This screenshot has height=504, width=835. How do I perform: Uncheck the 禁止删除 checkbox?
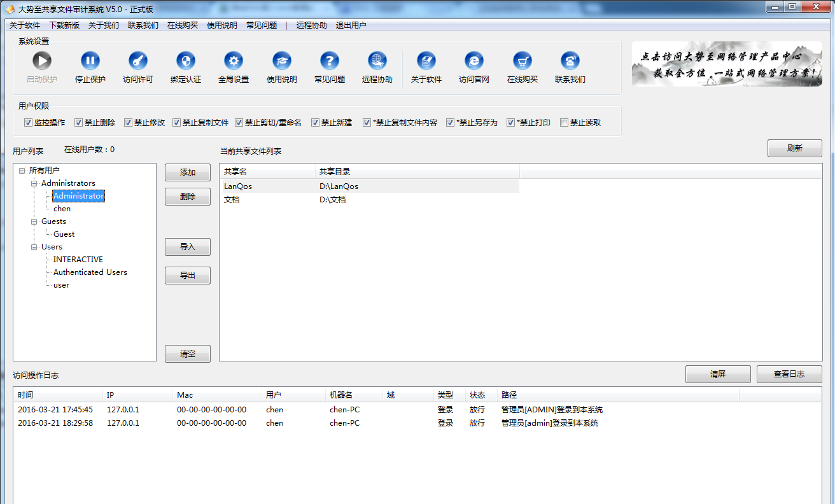click(x=79, y=123)
